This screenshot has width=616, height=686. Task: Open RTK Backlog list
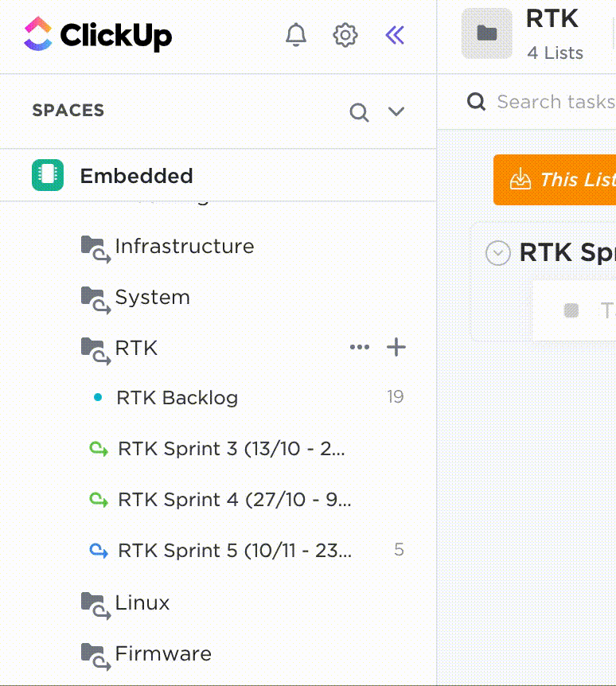pos(177,398)
